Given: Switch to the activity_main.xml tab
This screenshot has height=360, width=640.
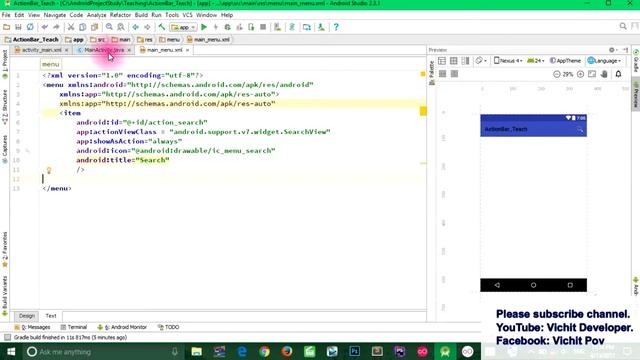Looking at the screenshot, I should click(41, 50).
